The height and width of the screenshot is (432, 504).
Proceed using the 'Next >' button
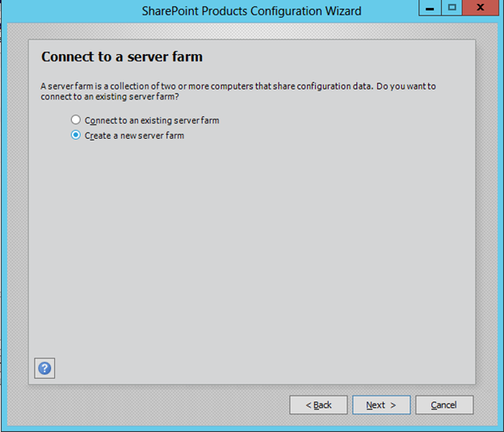(x=381, y=405)
